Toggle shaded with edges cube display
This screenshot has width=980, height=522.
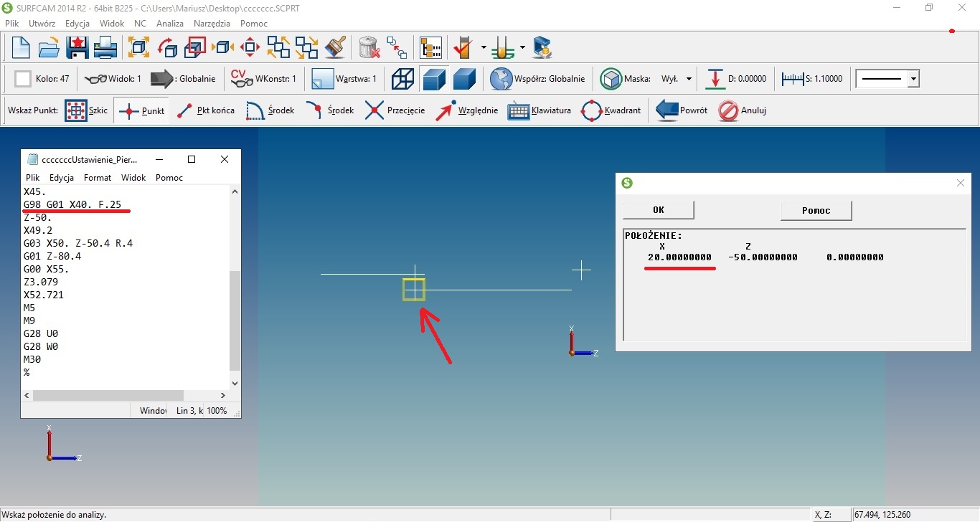coord(434,79)
